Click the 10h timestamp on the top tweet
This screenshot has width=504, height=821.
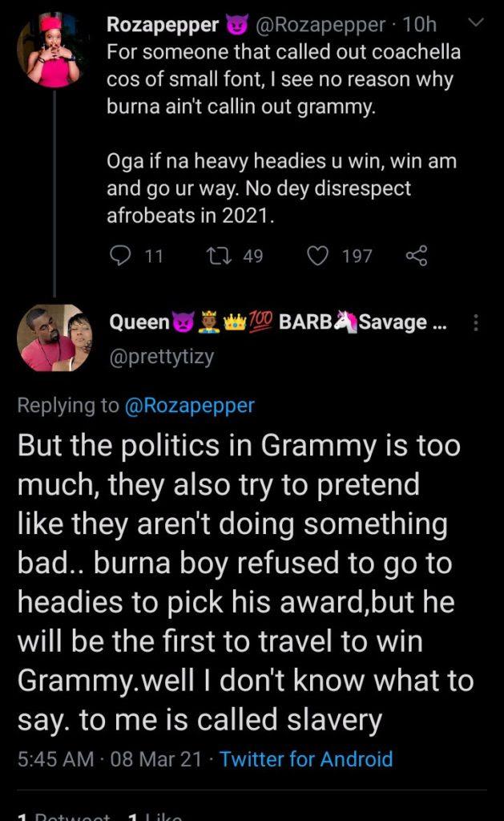pyautogui.click(x=419, y=25)
